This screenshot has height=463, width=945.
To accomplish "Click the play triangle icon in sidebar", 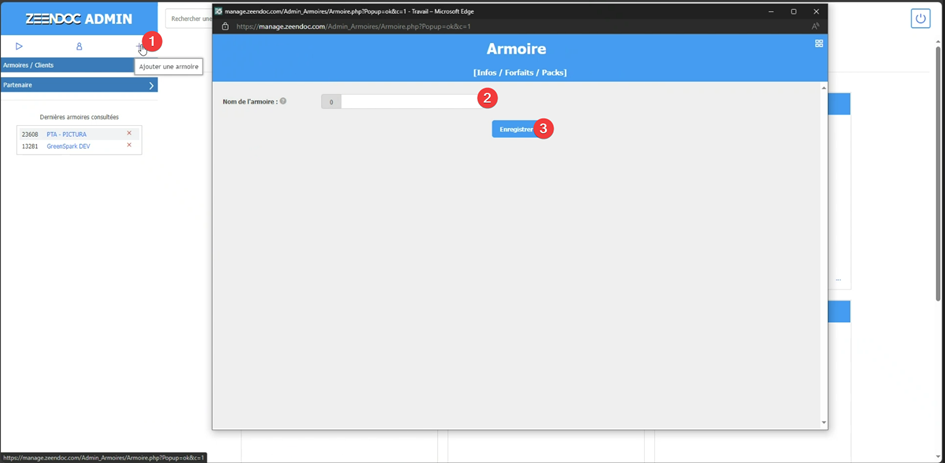I will [18, 46].
